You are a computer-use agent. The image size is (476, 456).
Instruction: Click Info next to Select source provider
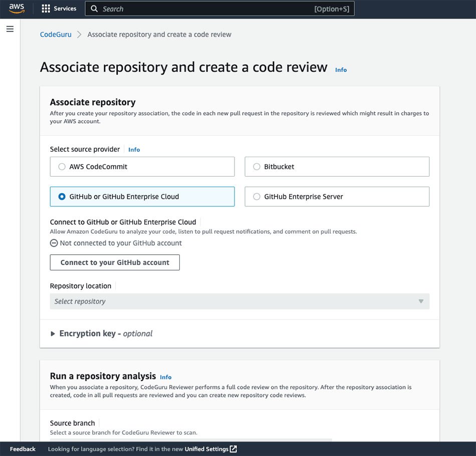pyautogui.click(x=134, y=150)
